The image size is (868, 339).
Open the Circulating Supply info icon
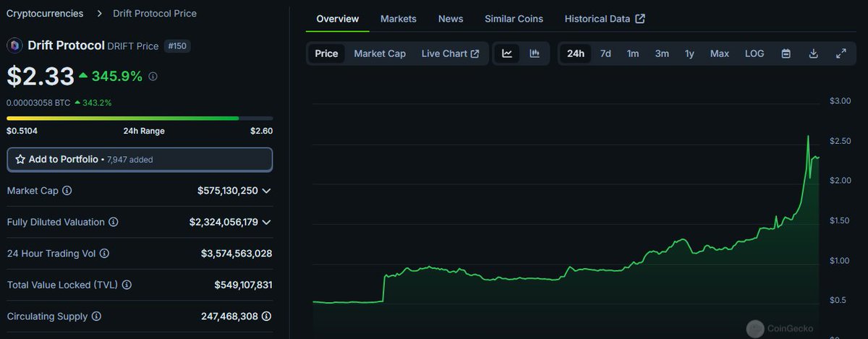tap(96, 317)
